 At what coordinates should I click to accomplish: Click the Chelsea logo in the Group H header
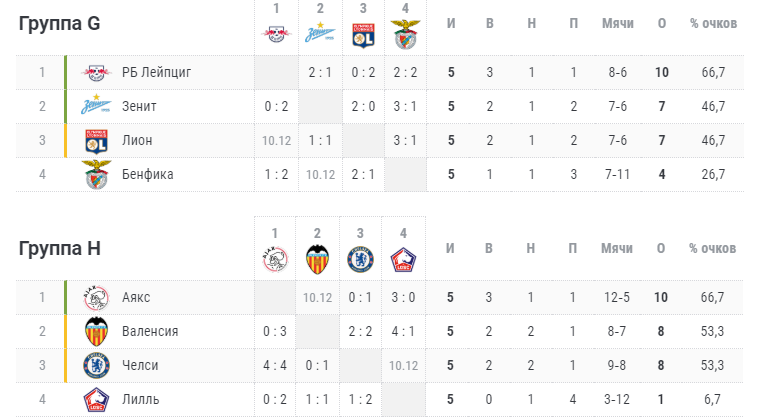coord(361,259)
